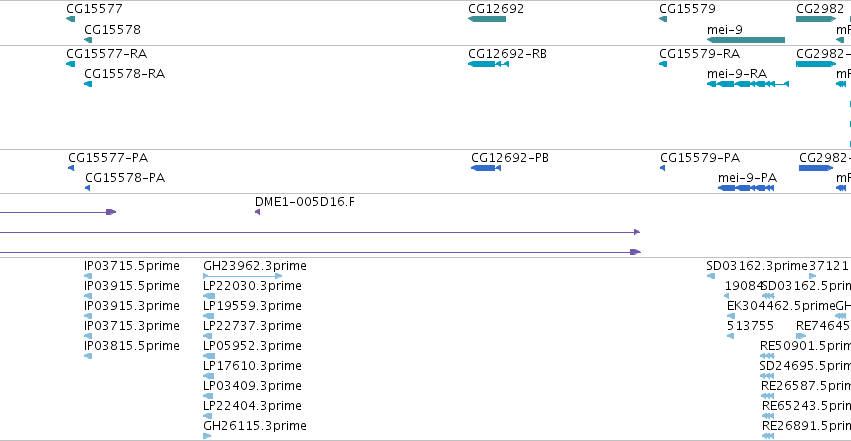Image resolution: width=851 pixels, height=441 pixels.
Task: Select the CG15579 gene label
Action: tap(687, 9)
